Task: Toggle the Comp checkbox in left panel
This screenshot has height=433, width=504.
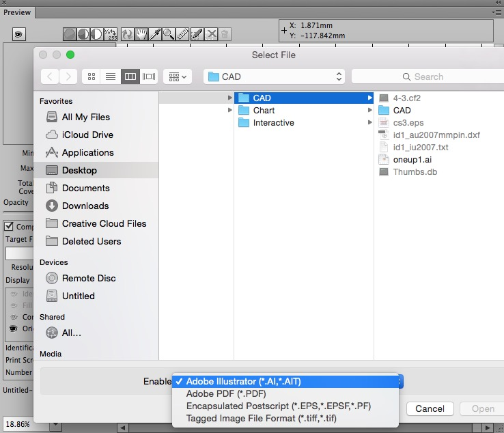Action: [10, 226]
